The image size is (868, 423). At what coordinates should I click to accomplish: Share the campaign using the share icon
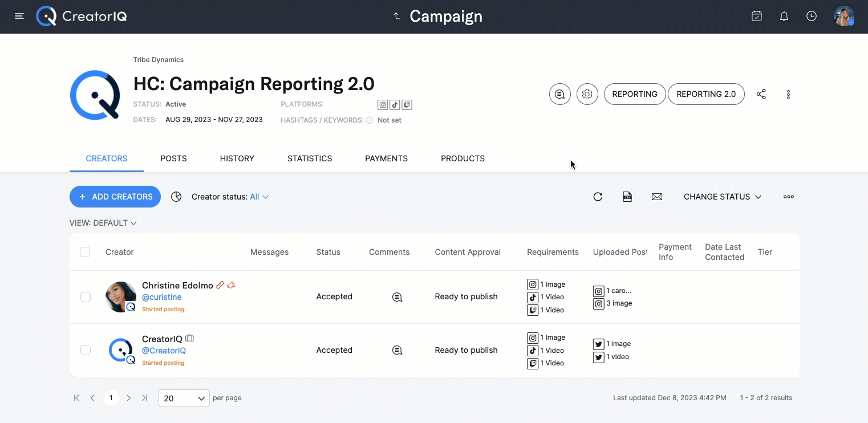click(761, 94)
